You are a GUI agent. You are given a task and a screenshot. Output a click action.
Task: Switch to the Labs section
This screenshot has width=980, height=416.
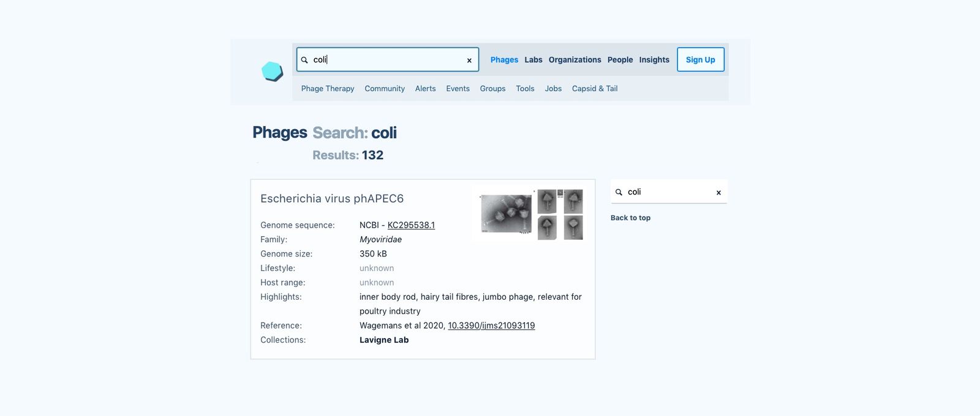533,60
